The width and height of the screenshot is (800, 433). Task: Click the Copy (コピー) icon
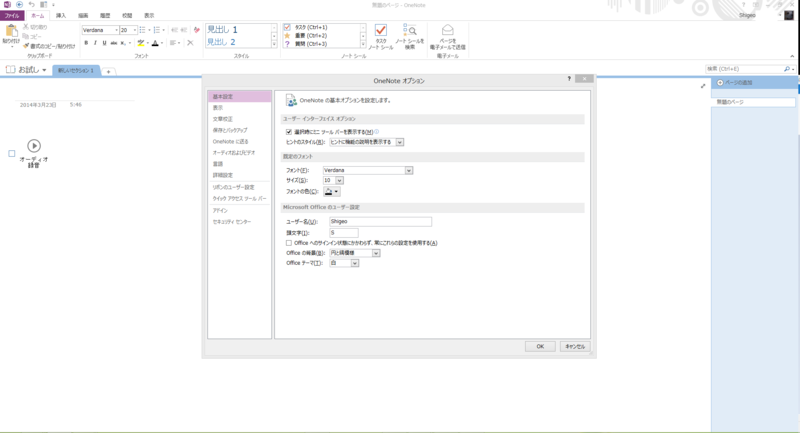tap(26, 36)
